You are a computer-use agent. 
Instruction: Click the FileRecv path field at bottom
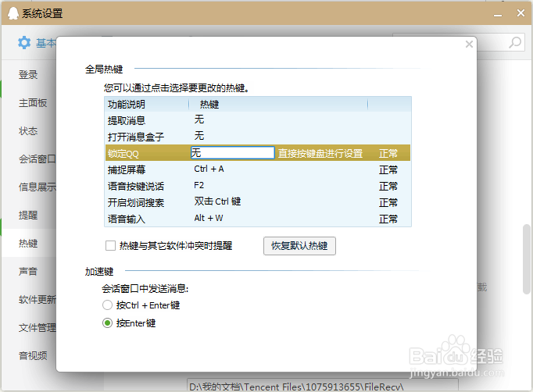point(322,386)
